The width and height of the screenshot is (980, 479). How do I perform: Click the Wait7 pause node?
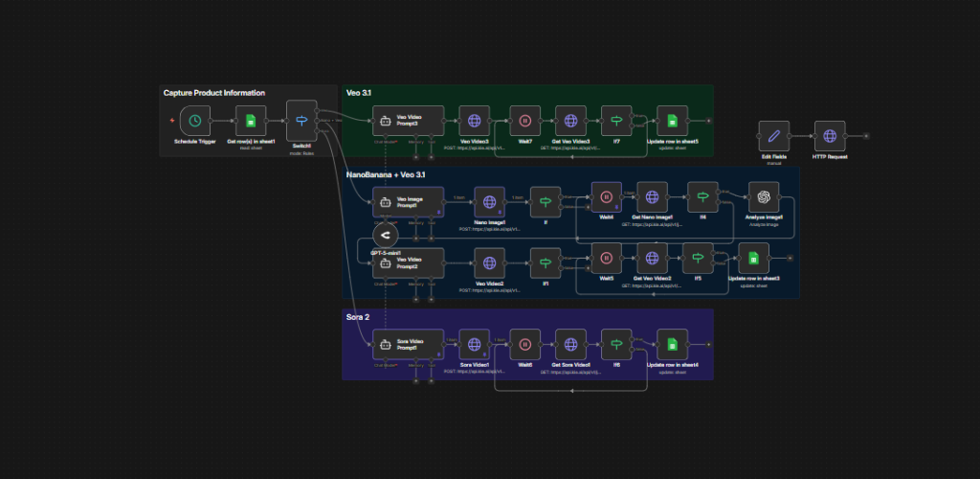tap(525, 122)
